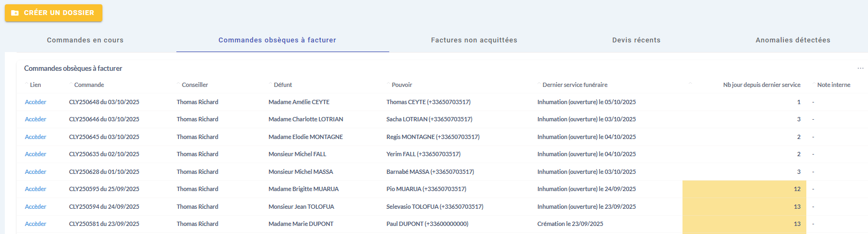Show the Anomalies détectées tab
The width and height of the screenshot is (868, 234).
792,40
